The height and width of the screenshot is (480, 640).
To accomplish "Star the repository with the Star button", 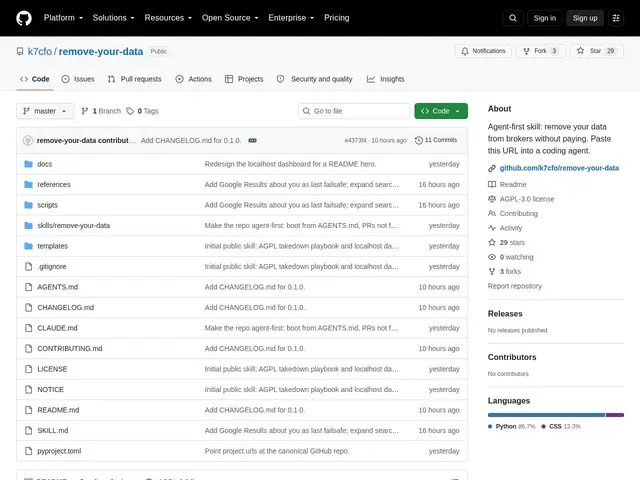I will click(x=597, y=51).
